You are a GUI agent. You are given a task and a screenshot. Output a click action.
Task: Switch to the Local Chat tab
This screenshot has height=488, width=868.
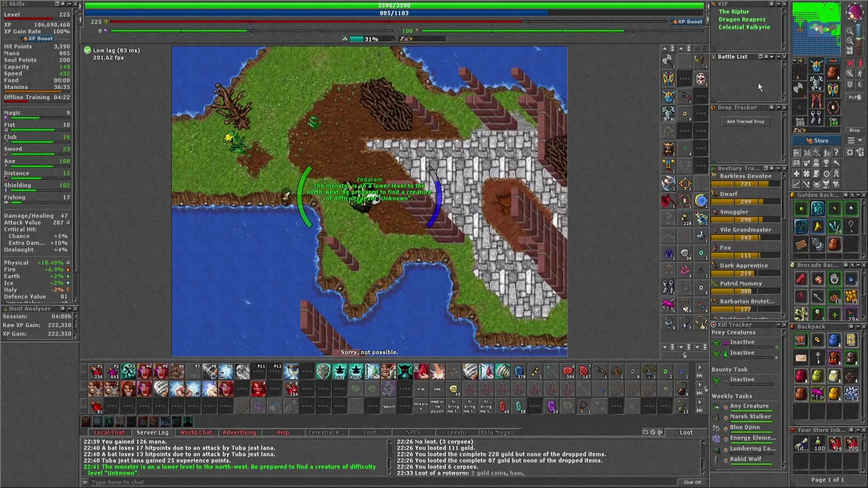point(109,432)
